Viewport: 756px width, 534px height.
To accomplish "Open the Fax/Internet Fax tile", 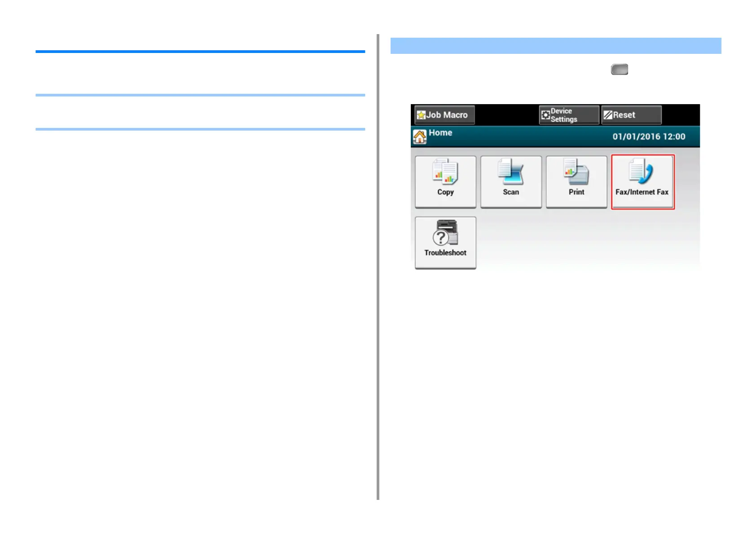I will pyautogui.click(x=642, y=182).
